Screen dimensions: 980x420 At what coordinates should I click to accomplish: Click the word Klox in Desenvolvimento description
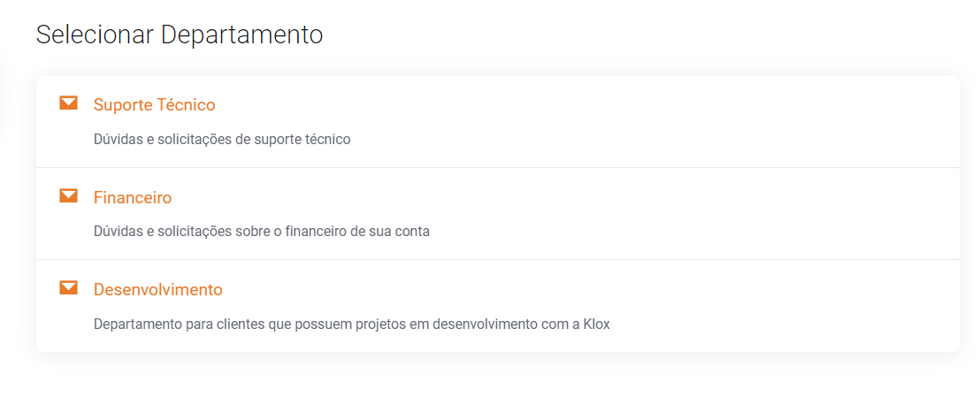(x=596, y=324)
